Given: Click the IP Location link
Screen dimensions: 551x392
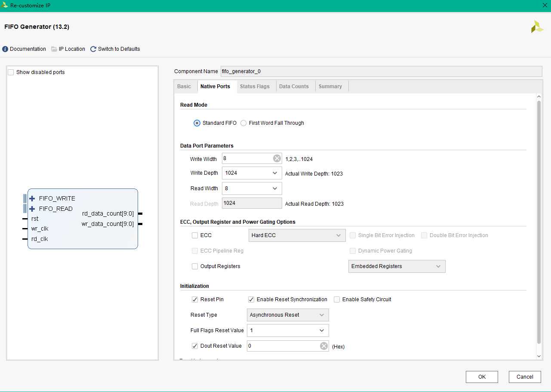Looking at the screenshot, I should tap(72, 49).
